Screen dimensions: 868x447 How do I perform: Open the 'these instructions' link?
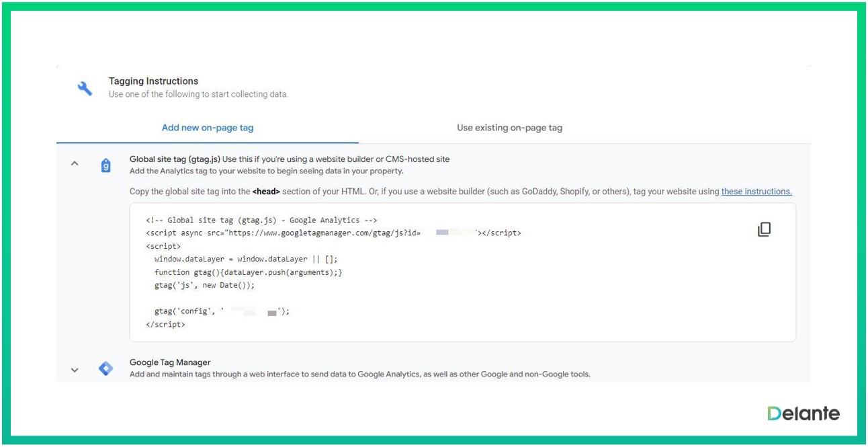coord(756,192)
